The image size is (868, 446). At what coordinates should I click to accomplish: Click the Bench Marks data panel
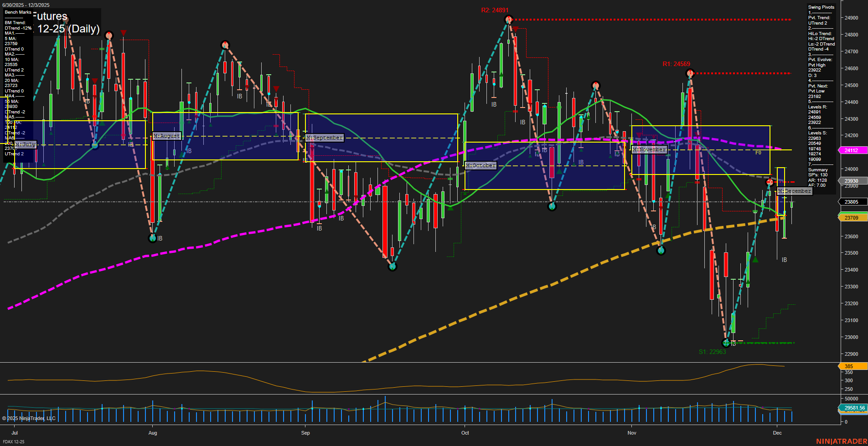(x=17, y=12)
